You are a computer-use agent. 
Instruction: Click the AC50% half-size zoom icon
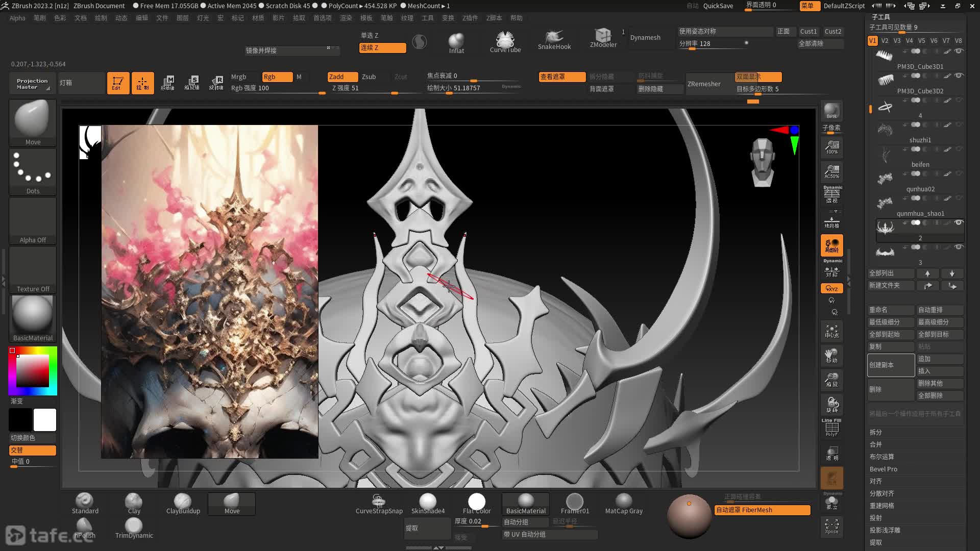click(832, 171)
